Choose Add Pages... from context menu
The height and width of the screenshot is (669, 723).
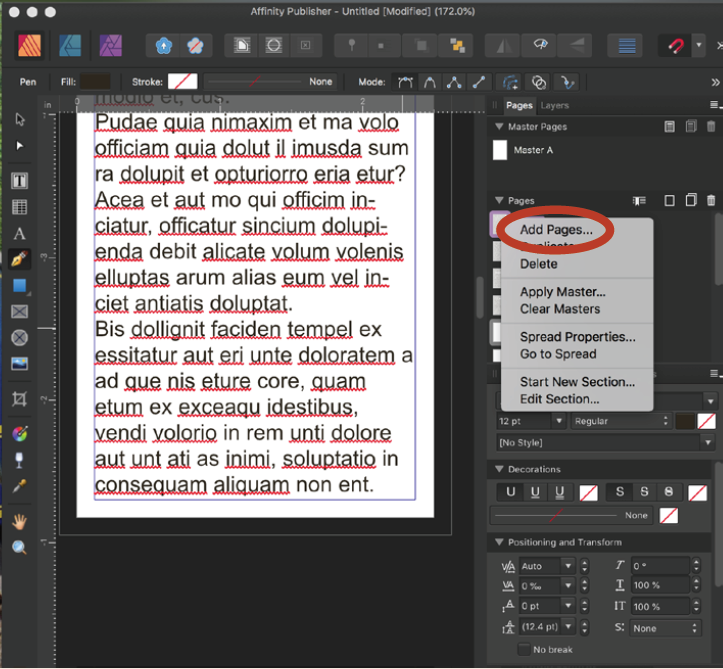pos(556,230)
